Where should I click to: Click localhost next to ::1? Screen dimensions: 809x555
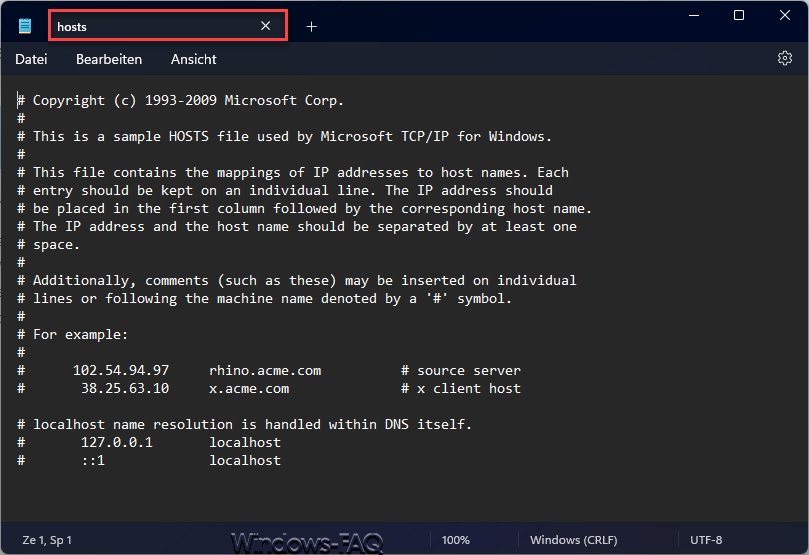(x=245, y=461)
